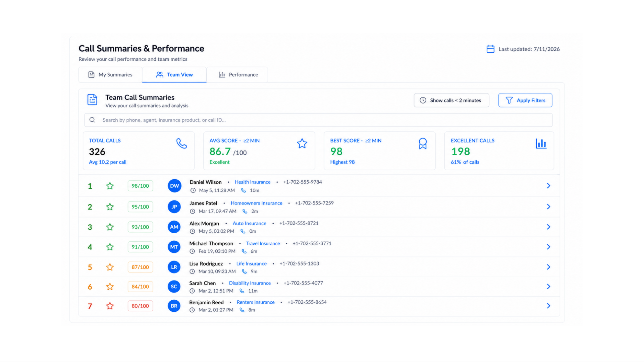Click the AM avatar for Alex Morgan
The width and height of the screenshot is (644, 362).
point(174,227)
